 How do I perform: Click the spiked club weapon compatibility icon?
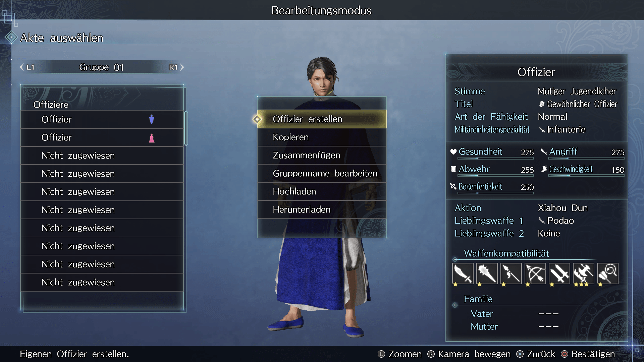coord(487,274)
